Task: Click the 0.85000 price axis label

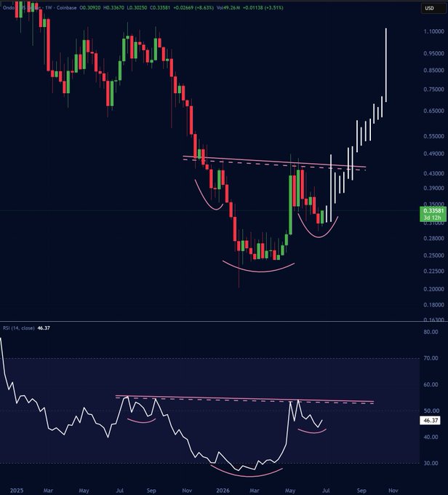Action: pos(433,71)
